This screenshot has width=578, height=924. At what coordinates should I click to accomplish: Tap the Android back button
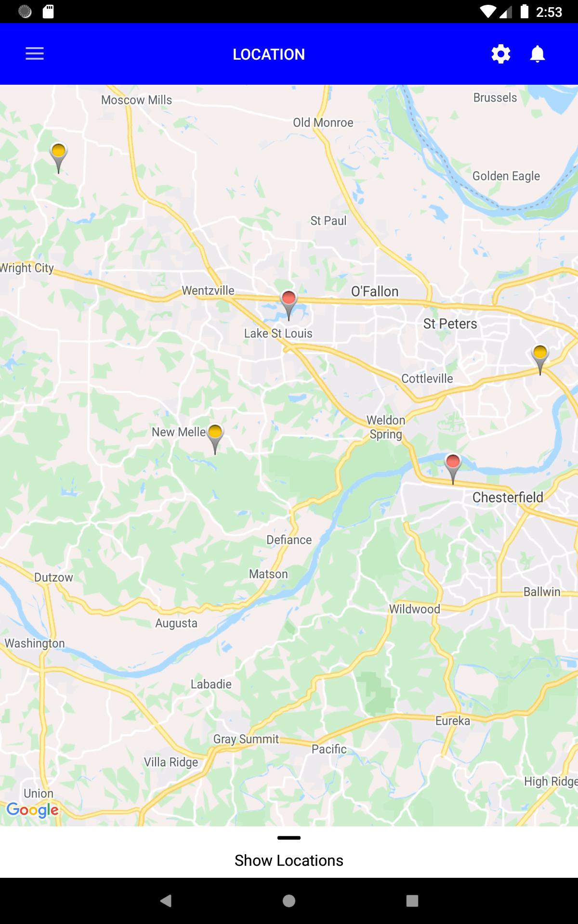coord(166,901)
